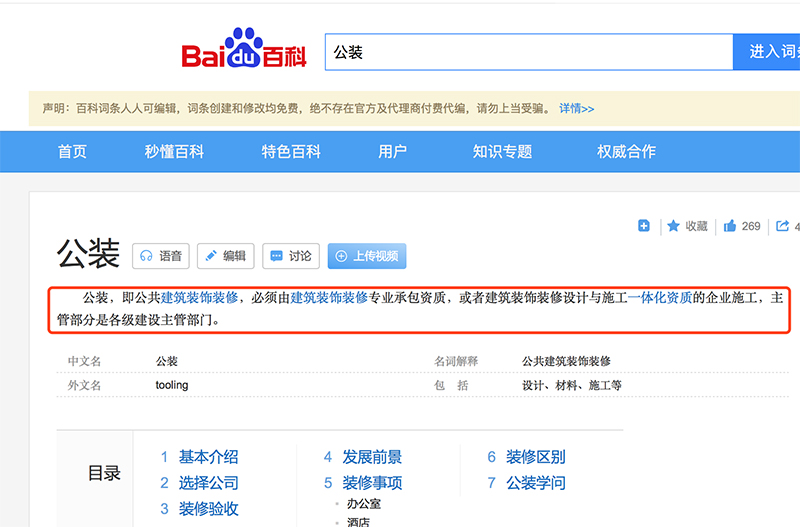Viewport: 800px width, 527px height.
Task: Open the 首页 navigation tab
Action: [x=72, y=152]
